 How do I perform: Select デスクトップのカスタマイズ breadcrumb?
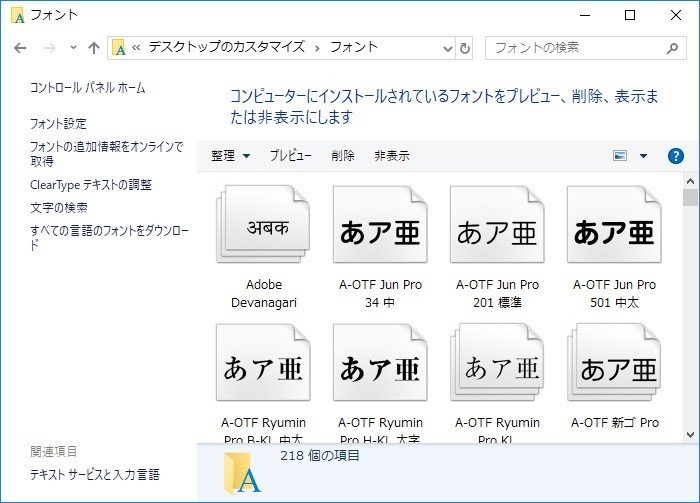coord(227,47)
